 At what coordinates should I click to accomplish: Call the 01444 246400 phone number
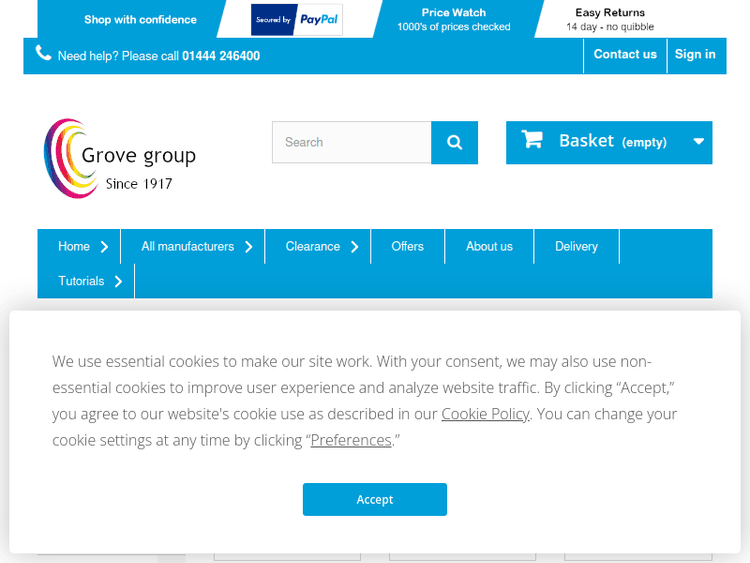[221, 56]
